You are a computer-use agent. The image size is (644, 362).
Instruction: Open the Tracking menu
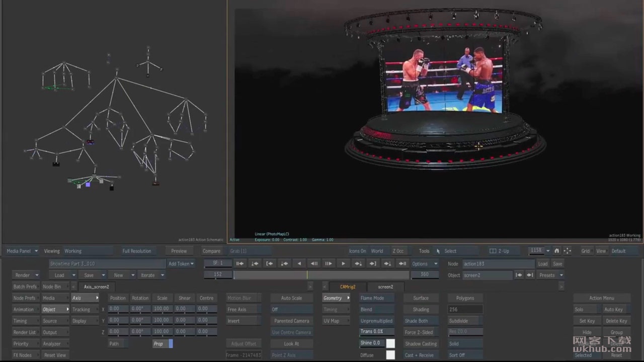coord(85,310)
